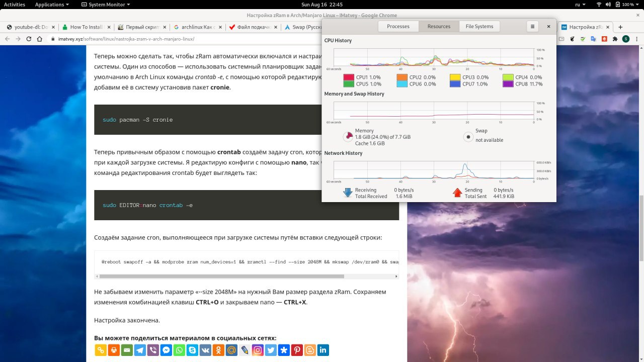Switch to the File Systems tab

[x=479, y=26]
